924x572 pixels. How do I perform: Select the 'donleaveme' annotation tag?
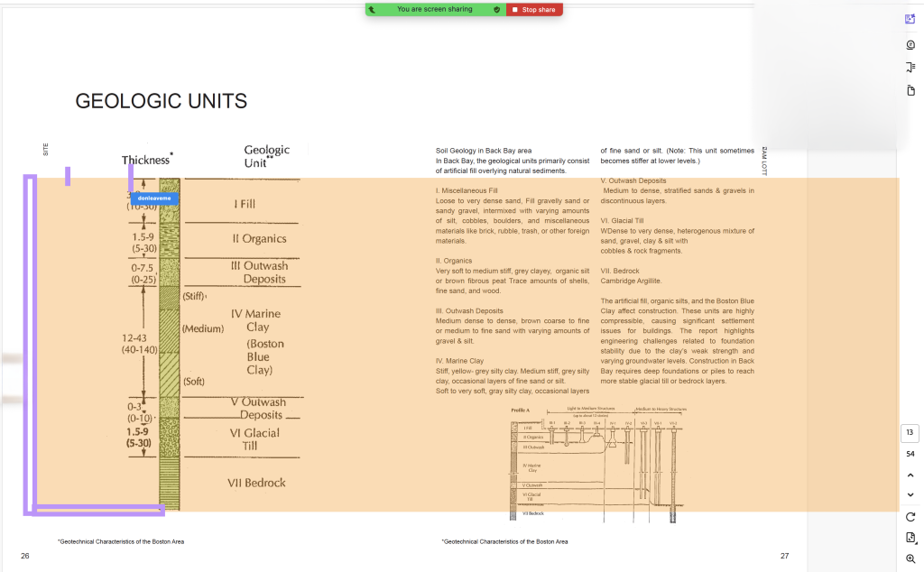tap(154, 198)
